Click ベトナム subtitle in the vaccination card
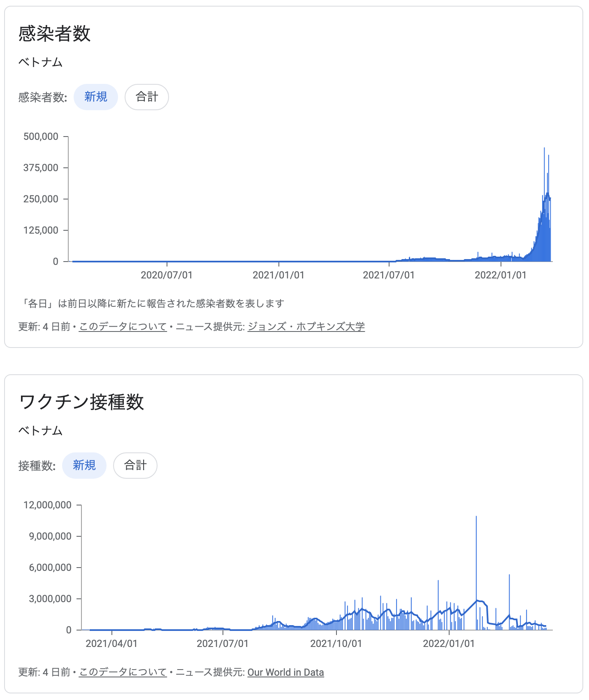The height and width of the screenshot is (700, 589). 40,431
